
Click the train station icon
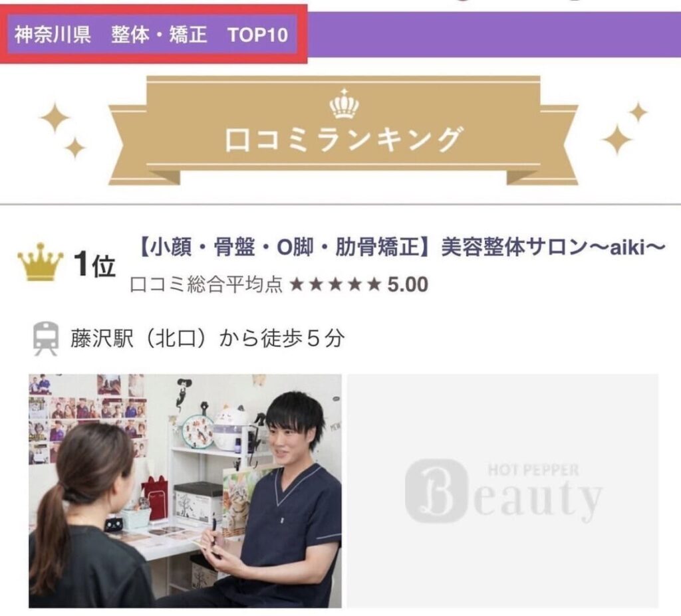46,339
